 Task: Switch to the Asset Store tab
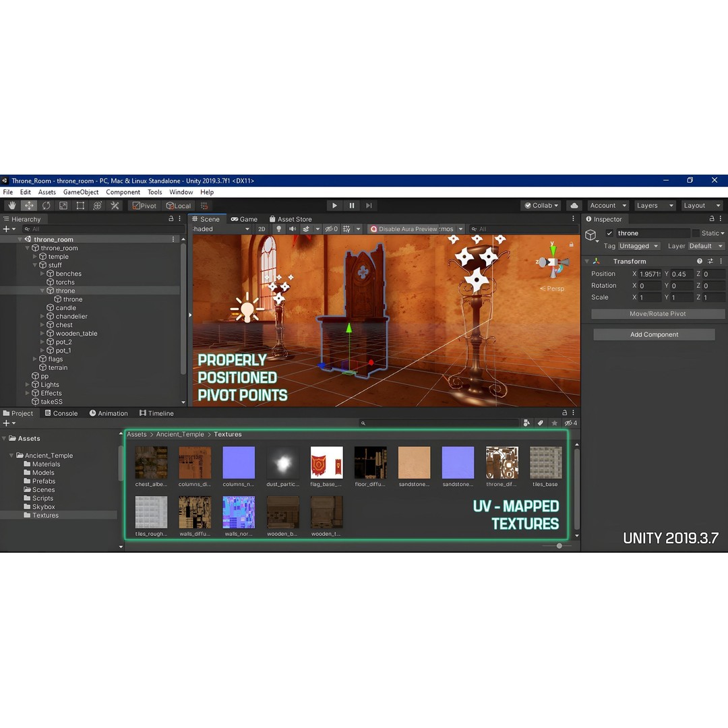click(x=291, y=219)
